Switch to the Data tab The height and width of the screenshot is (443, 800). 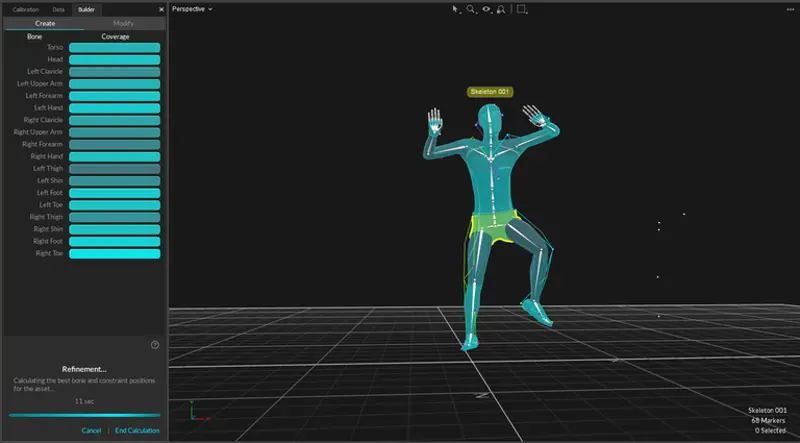pyautogui.click(x=59, y=8)
